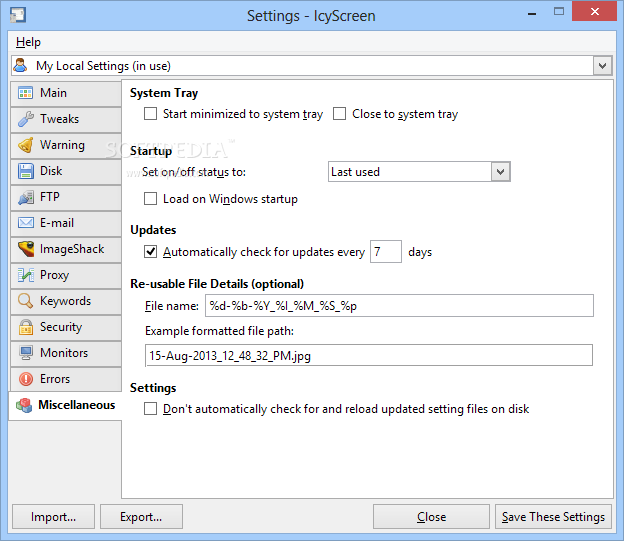624x541 pixels.
Task: Click the ImageShack icon
Action: pyautogui.click(x=26, y=249)
